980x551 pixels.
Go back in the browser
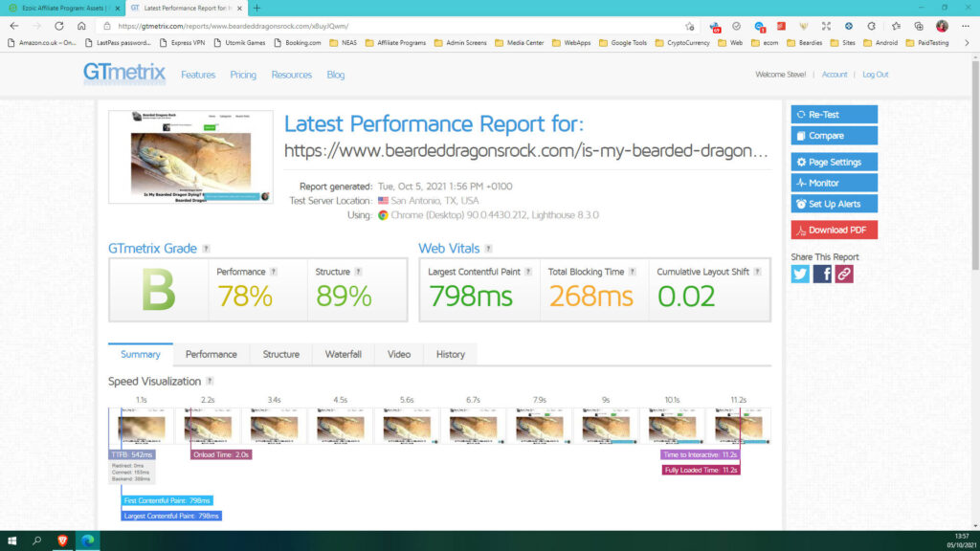coord(13,26)
